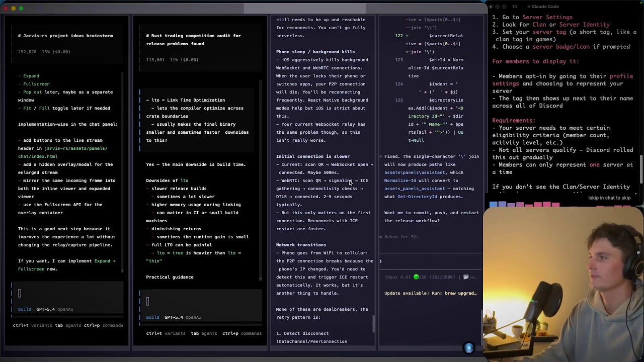
Task: Select the 'Jarvis-rs project ideas brainstorm' title
Action: (65, 36)
